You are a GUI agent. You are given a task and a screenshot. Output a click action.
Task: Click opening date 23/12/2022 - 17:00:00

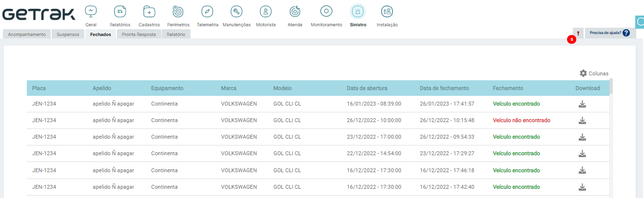click(374, 137)
